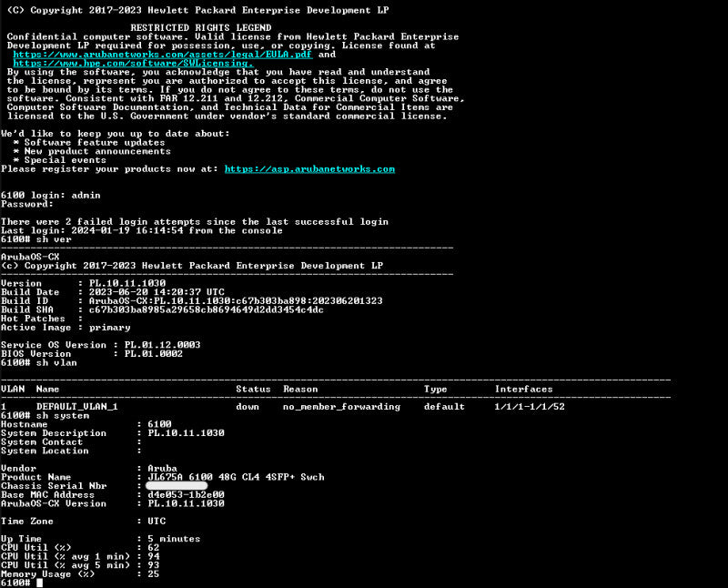Select CPU Util avg 1 min value 94

(x=154, y=557)
